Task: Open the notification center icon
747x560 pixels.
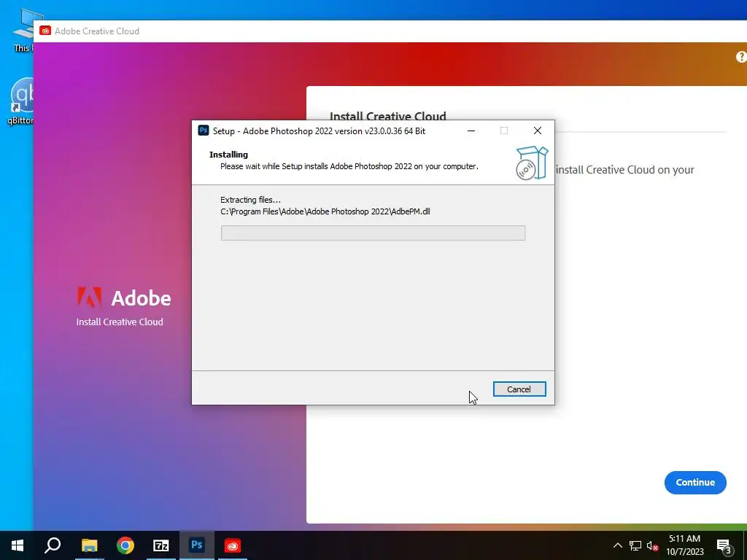Action: (x=724, y=545)
